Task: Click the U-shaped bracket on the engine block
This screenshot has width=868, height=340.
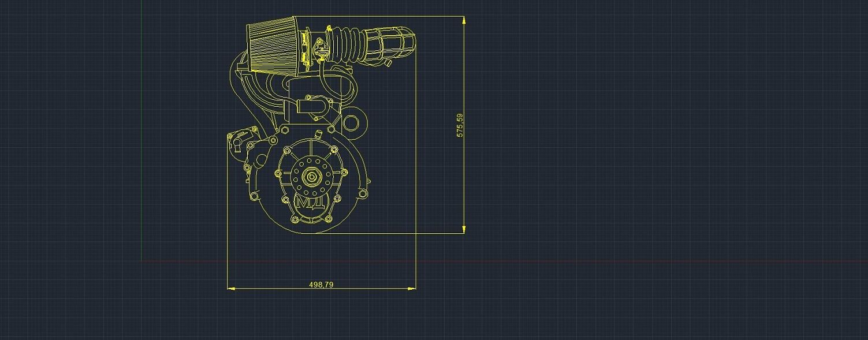Action: coord(313,106)
